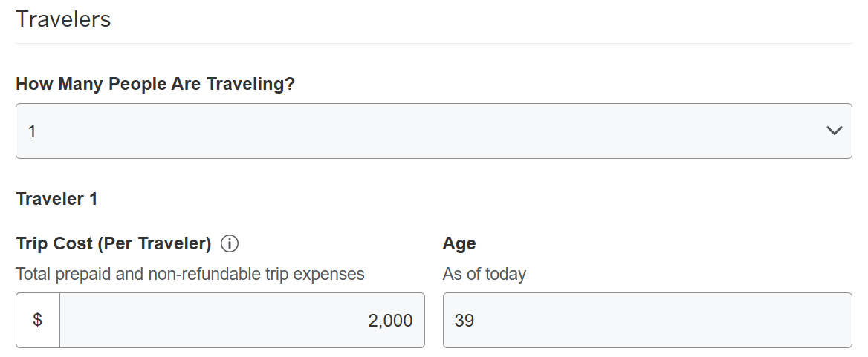This screenshot has height=357, width=868.
Task: Click the chevron arrow in travelers dropdown
Action: (834, 131)
